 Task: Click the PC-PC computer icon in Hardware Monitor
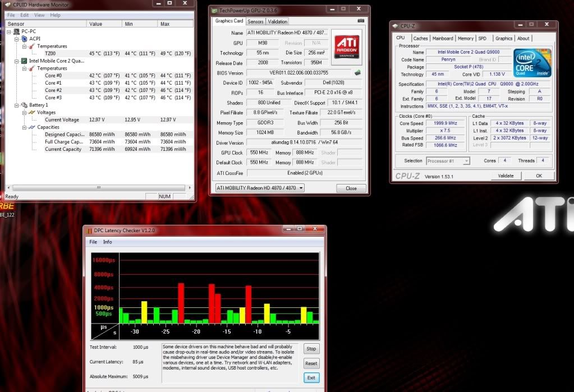click(16, 31)
